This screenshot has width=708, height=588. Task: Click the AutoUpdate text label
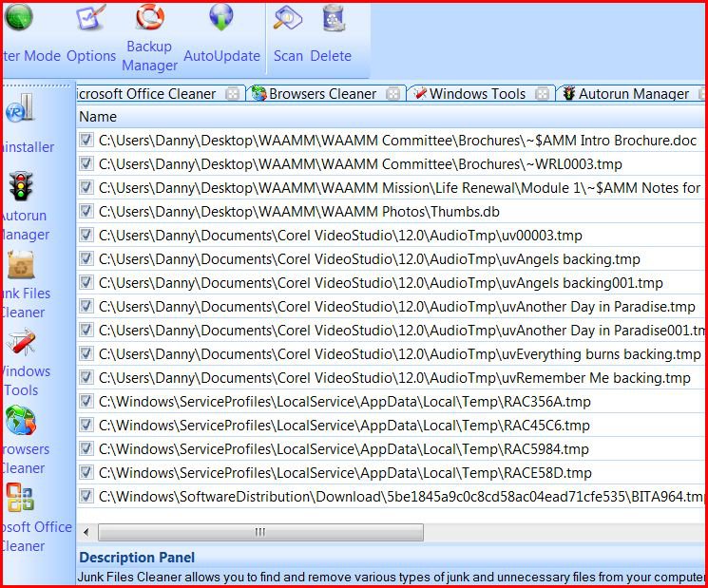221,56
